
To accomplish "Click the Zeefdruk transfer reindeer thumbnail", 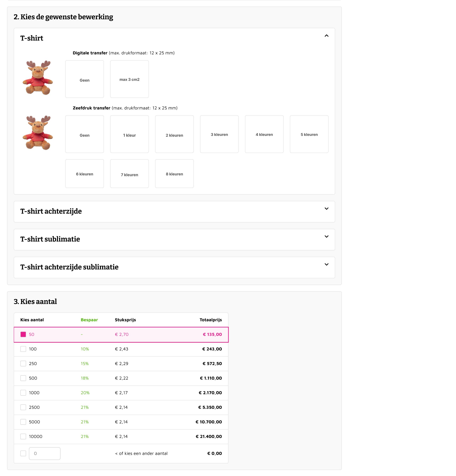I will click(38, 133).
